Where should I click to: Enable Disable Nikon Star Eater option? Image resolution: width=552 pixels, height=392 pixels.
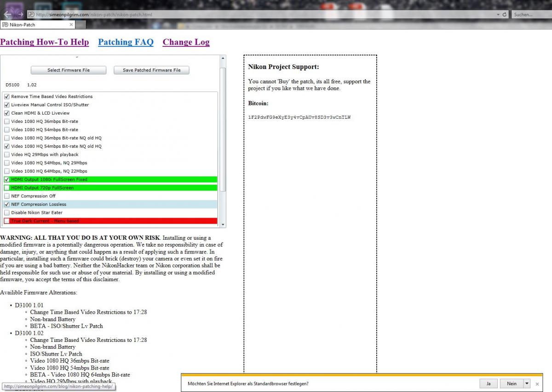coord(7,213)
